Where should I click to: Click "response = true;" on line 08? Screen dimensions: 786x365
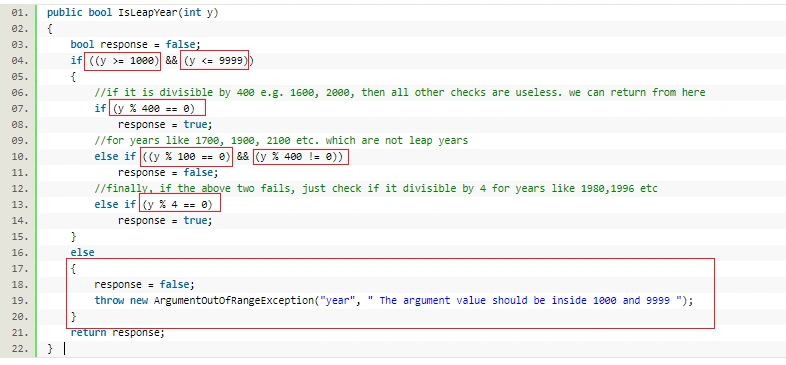point(165,125)
